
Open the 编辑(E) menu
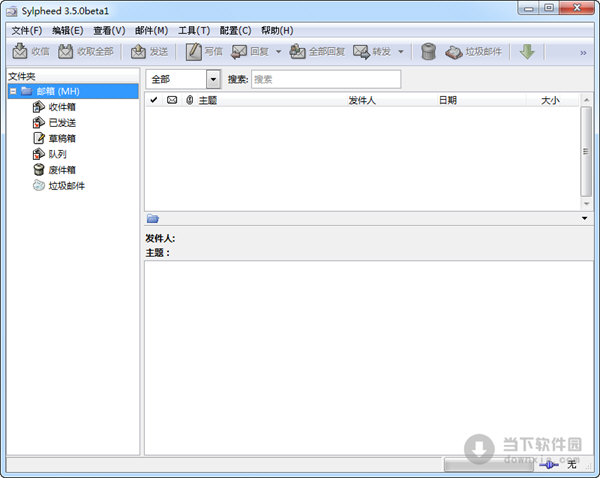coord(68,30)
